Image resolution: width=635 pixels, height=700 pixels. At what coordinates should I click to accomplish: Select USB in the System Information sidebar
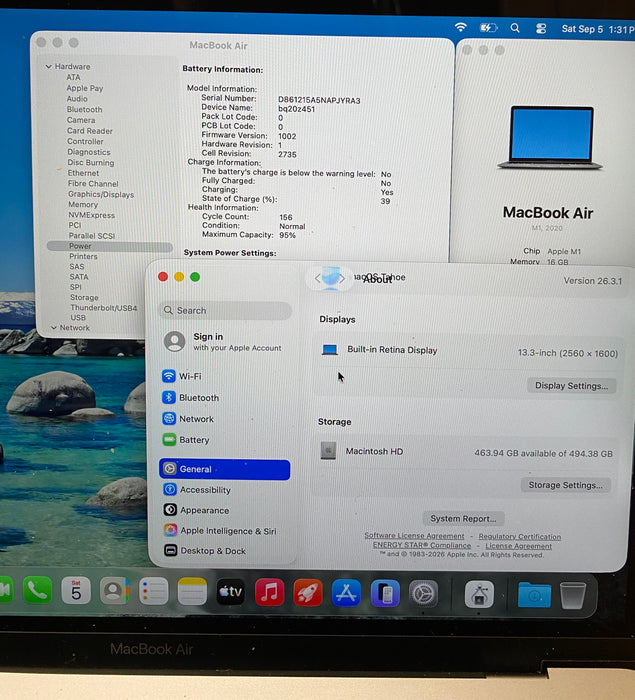(x=78, y=317)
